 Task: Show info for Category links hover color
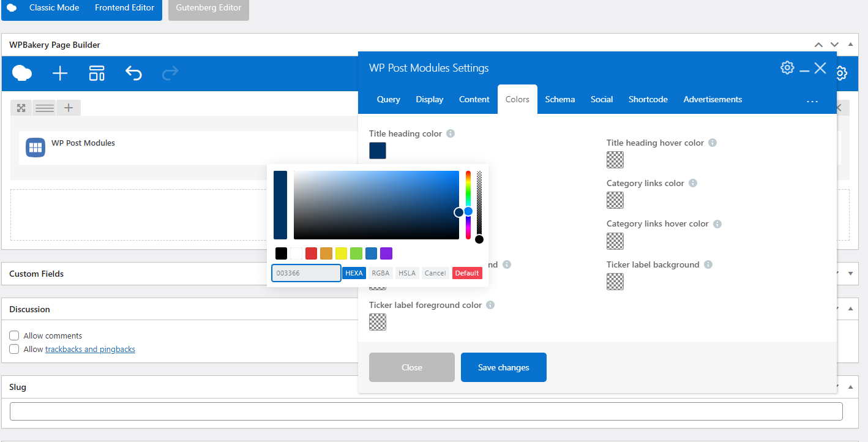(x=717, y=224)
